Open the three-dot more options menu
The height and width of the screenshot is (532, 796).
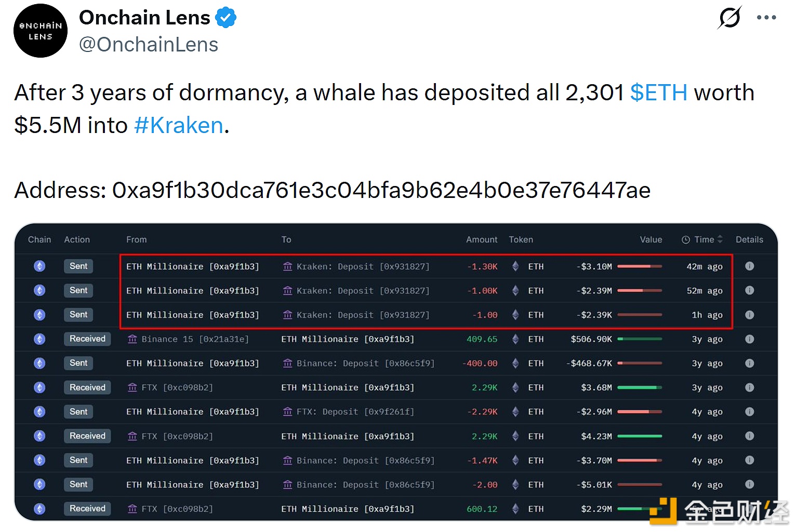pos(766,18)
